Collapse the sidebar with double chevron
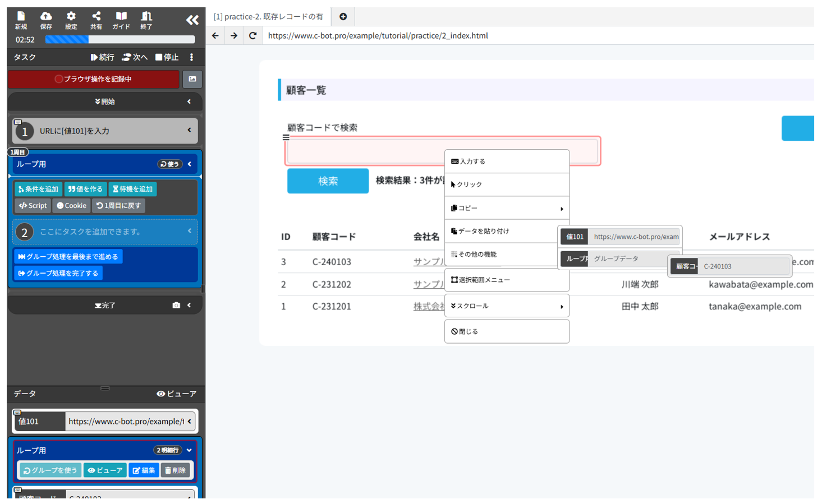Viewport: 822px width, 504px height. point(192,20)
